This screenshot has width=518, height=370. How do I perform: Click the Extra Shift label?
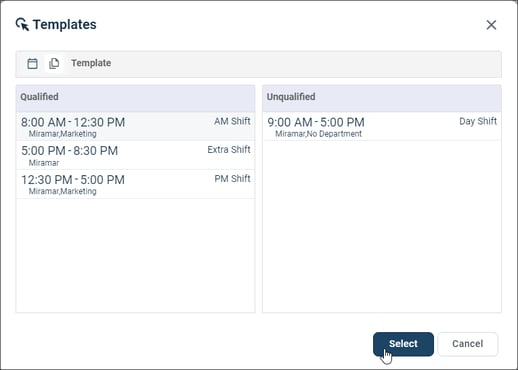click(229, 150)
